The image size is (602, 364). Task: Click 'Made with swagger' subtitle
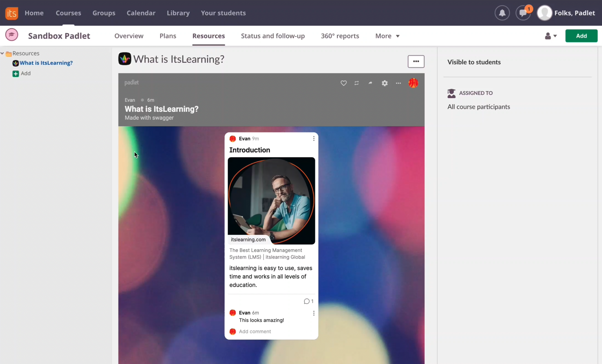pos(149,118)
